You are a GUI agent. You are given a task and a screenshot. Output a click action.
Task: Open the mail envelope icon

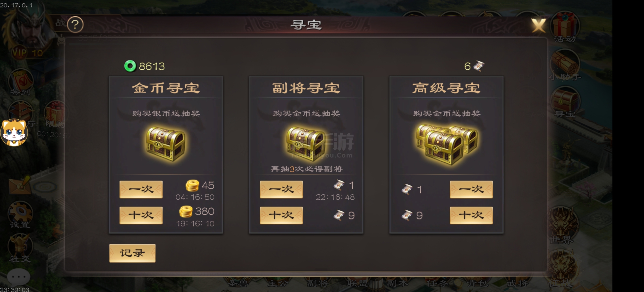(20, 185)
